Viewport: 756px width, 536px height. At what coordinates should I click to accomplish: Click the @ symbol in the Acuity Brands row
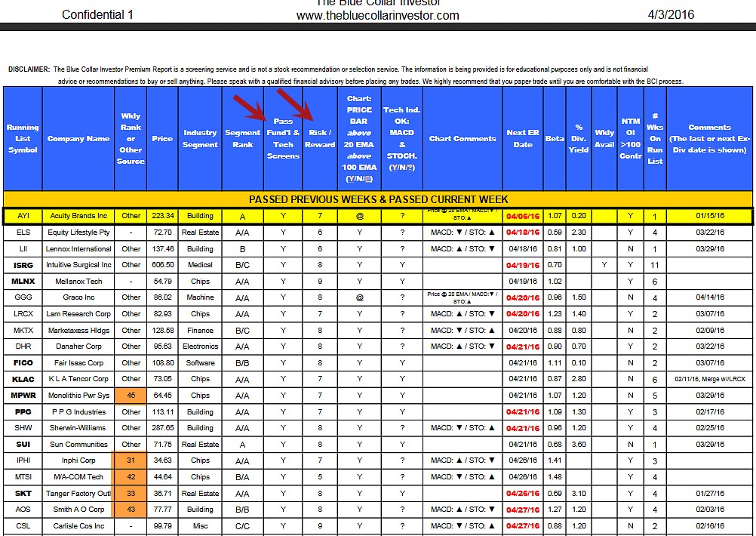coord(359,216)
